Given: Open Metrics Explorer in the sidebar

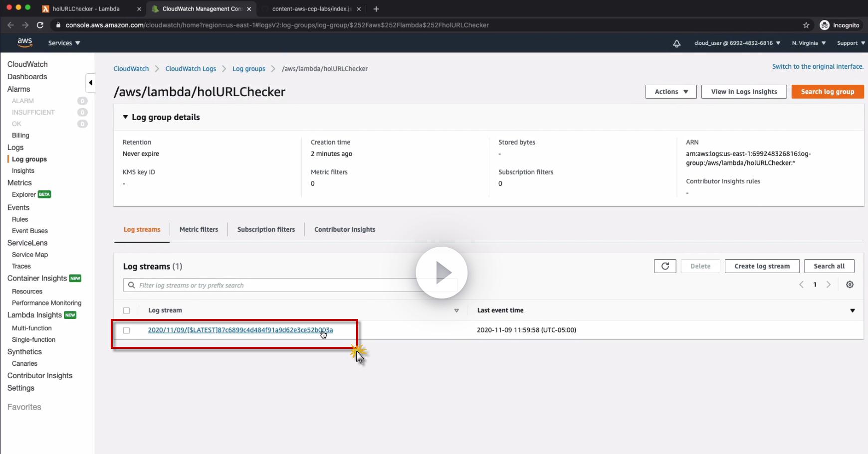Looking at the screenshot, I should coord(24,194).
